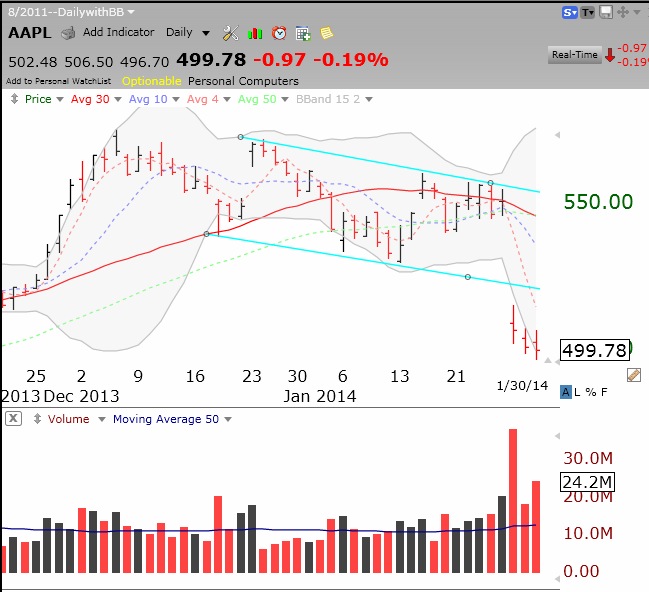Image resolution: width=649 pixels, height=592 pixels.
Task: Click the up-down arrows icon beside Price
Action: pyautogui.click(x=14, y=99)
